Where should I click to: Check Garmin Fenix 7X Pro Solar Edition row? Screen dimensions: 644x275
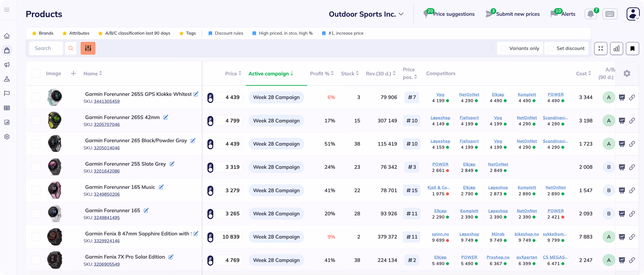pos(36,260)
